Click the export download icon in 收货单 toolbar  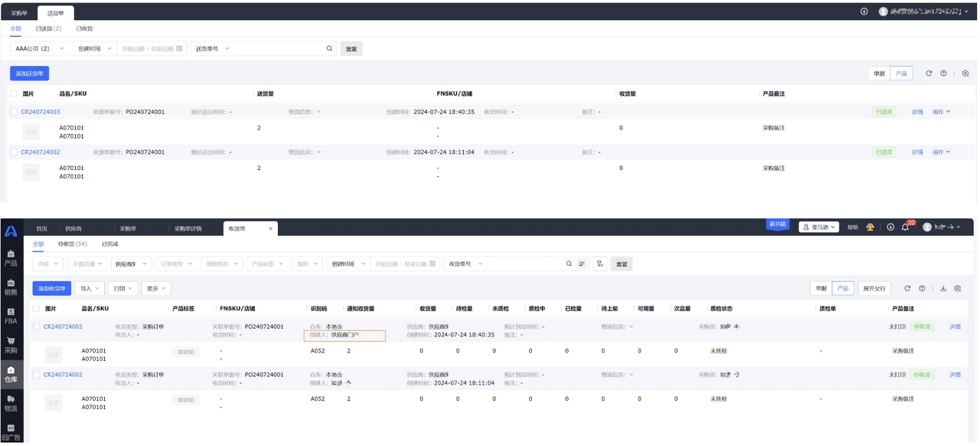[943, 288]
